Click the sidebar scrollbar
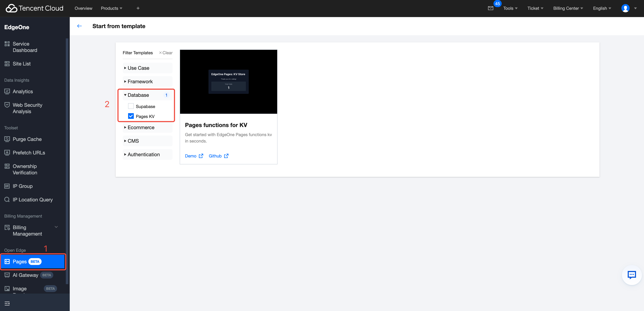The width and height of the screenshot is (644, 311). [67, 161]
